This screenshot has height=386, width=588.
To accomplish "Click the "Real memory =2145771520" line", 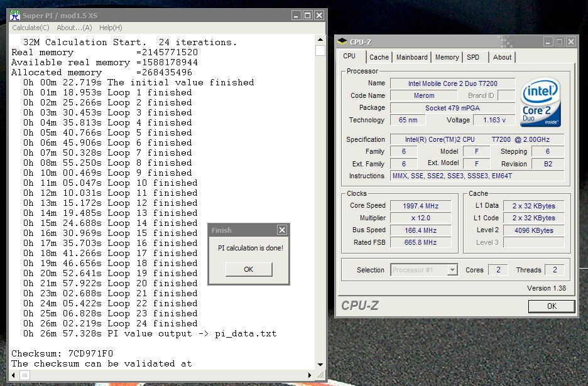I will tap(105, 53).
